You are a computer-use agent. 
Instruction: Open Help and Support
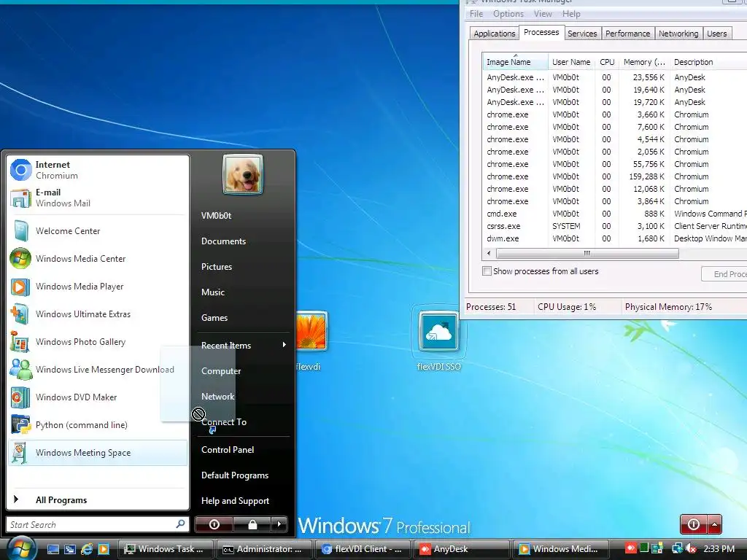pos(242,500)
